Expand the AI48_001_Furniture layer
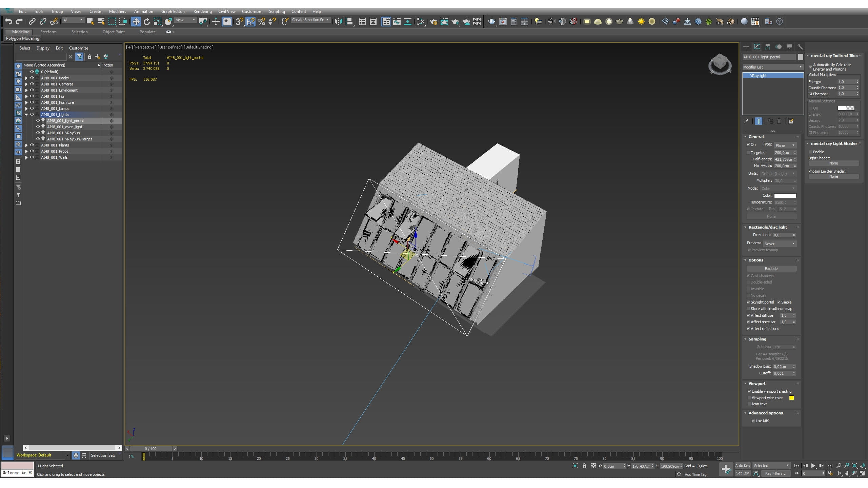Viewport: 868px width, 488px height. [x=26, y=102]
